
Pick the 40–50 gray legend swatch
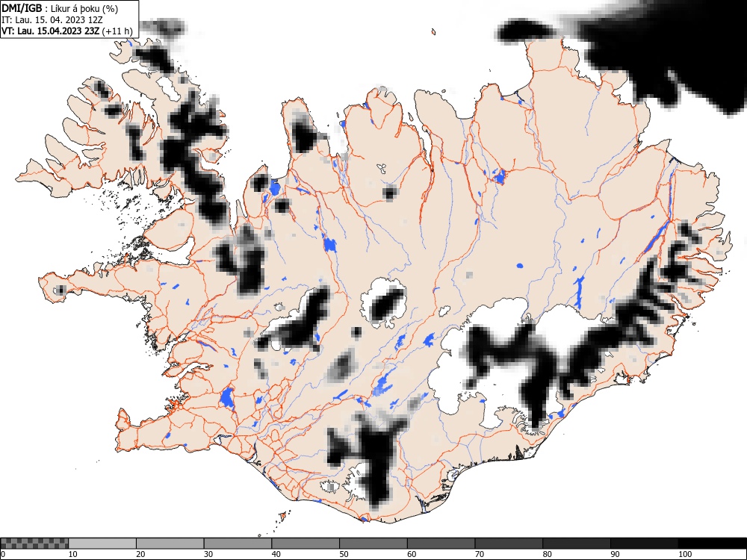pos(306,544)
